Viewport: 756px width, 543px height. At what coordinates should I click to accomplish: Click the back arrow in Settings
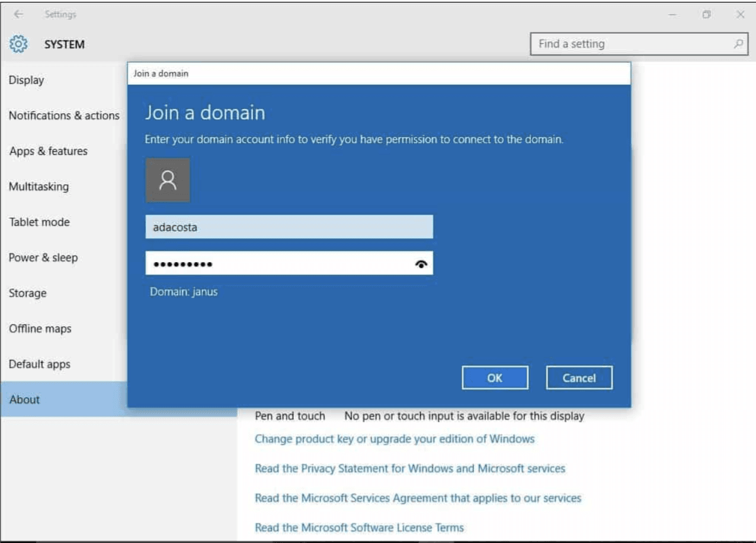point(18,14)
